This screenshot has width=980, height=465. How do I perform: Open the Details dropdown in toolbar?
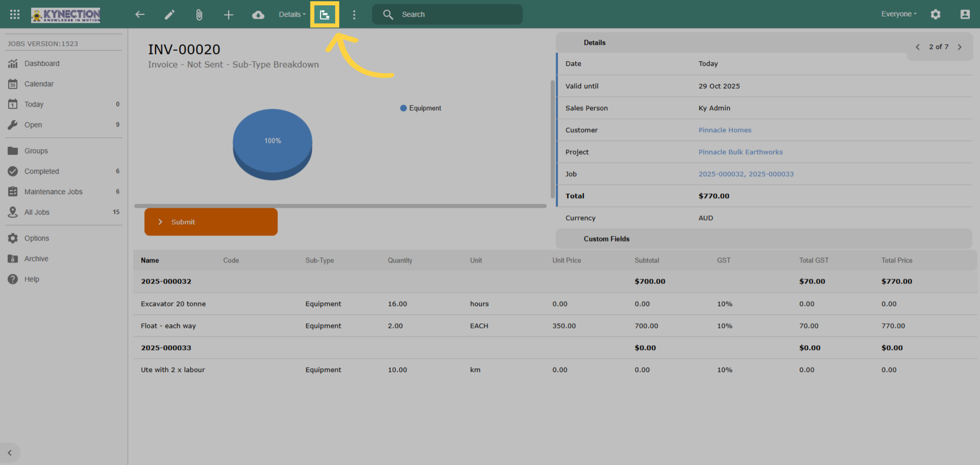coord(292,15)
